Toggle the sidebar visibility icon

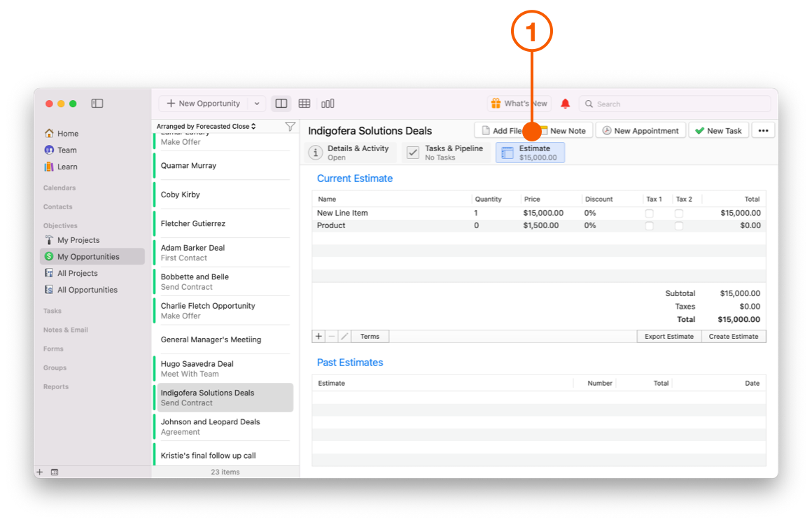(x=97, y=104)
